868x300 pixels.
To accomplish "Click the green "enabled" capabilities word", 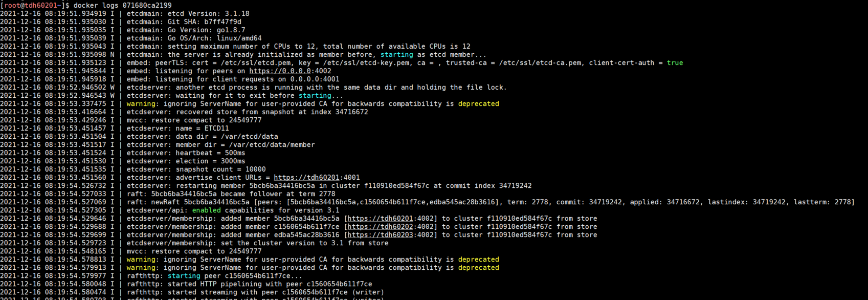I will click(x=206, y=210).
